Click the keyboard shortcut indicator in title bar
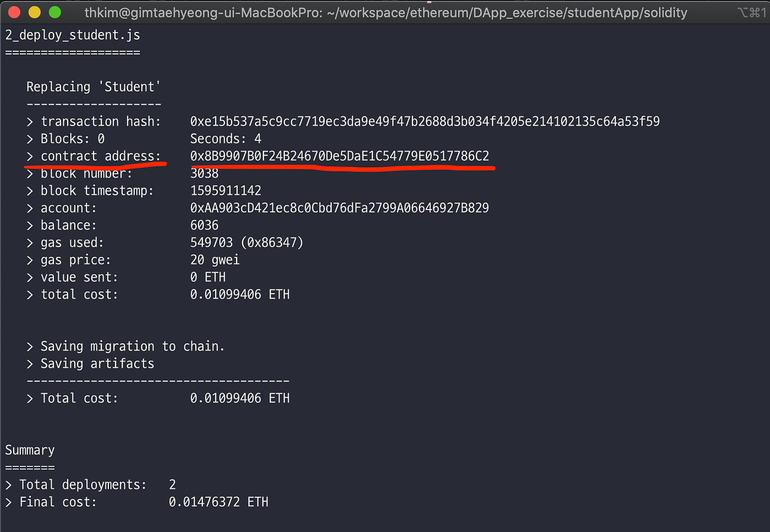Image resolution: width=770 pixels, height=532 pixels. (751, 13)
